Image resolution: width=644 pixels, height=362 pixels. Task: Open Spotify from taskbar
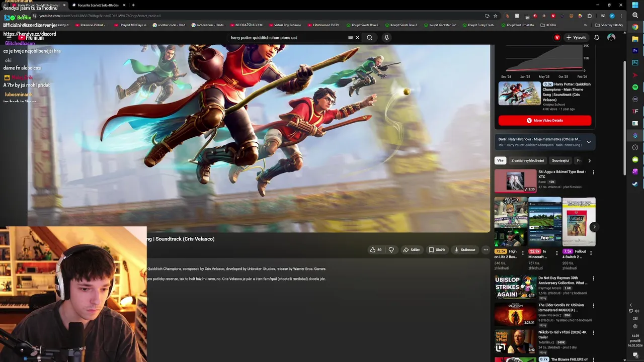tap(635, 87)
